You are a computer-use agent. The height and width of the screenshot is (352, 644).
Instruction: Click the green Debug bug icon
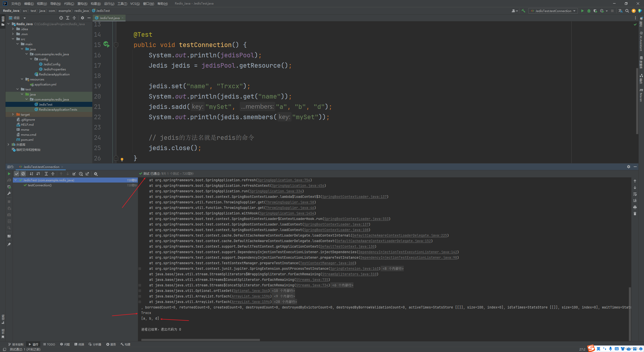[x=589, y=11]
